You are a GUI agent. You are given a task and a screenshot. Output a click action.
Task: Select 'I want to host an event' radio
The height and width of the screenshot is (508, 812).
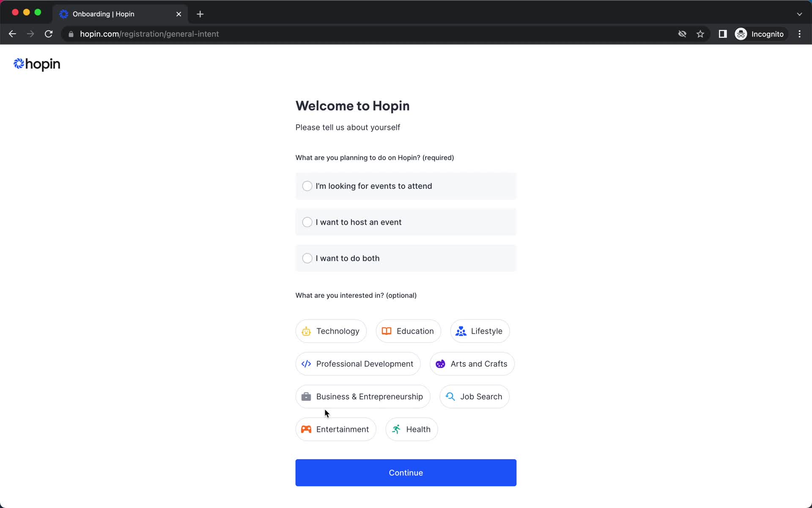click(406, 222)
